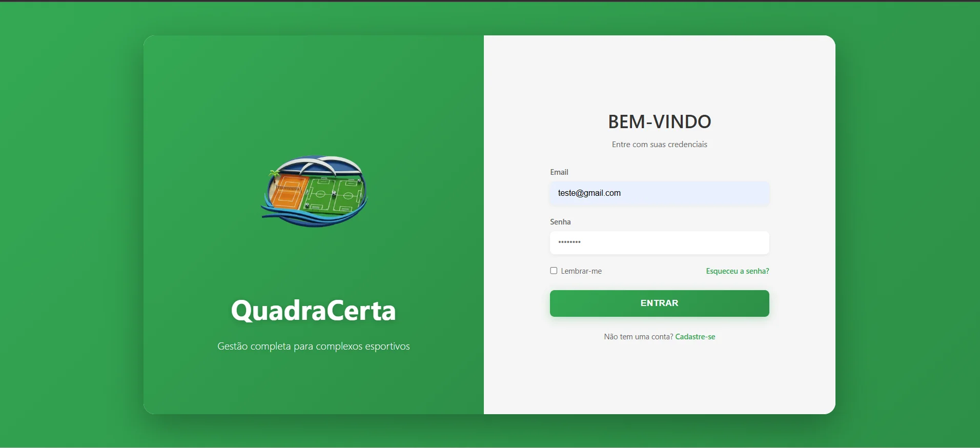Image resolution: width=980 pixels, height=448 pixels.
Task: Focus the Email input field
Action: (659, 193)
